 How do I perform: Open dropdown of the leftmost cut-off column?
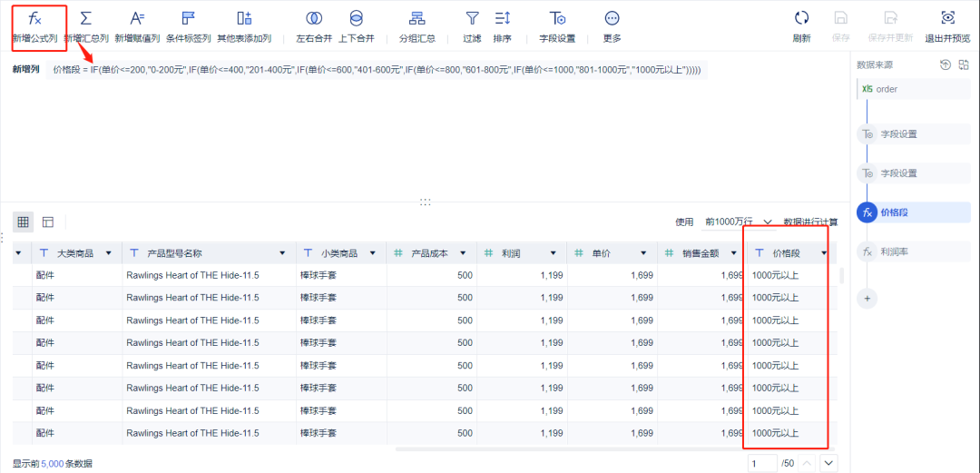pos(19,252)
